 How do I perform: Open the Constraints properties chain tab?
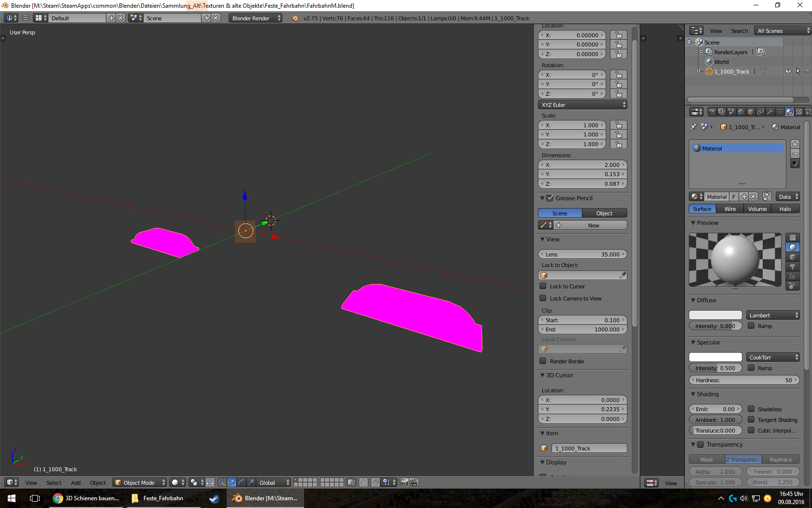click(x=760, y=112)
